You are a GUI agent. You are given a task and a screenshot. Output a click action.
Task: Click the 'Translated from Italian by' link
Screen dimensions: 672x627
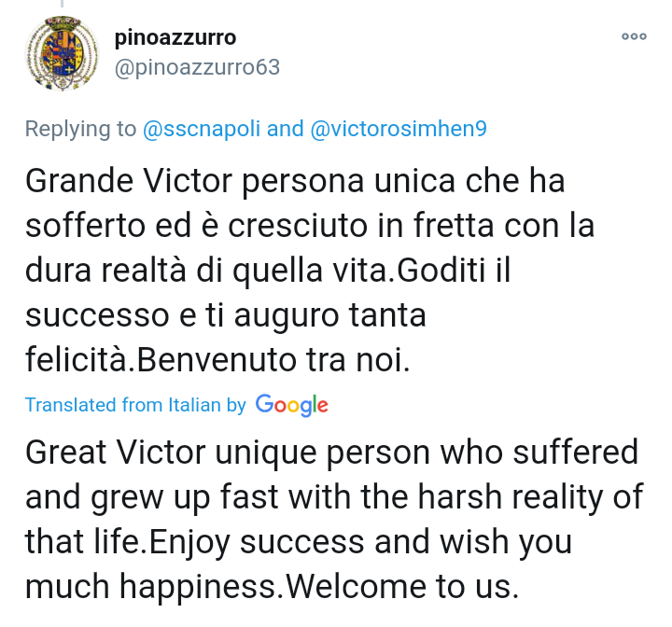(x=135, y=405)
